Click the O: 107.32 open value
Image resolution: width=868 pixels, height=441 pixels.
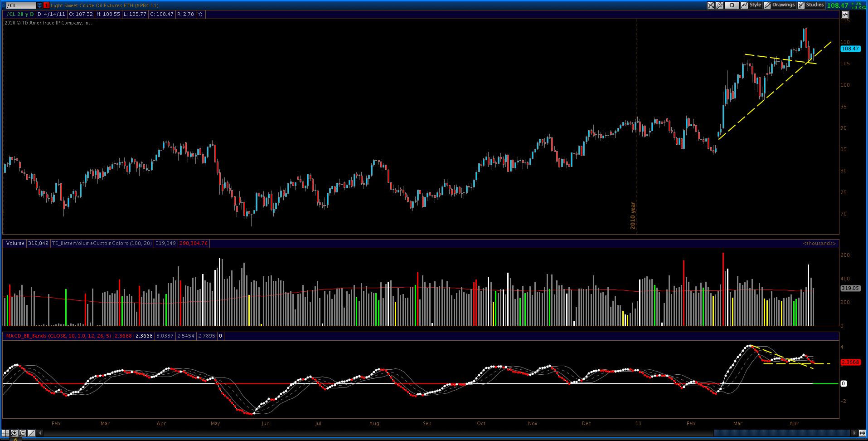[x=81, y=14]
